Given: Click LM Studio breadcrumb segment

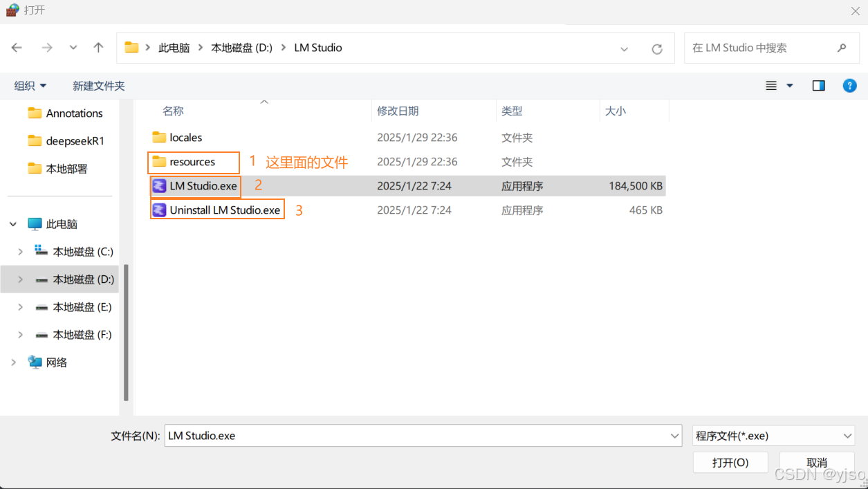Looking at the screenshot, I should click(318, 48).
